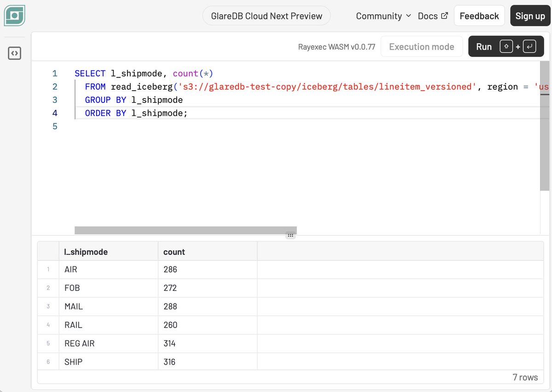Select the count value 272
This screenshot has width=552, height=392.
point(207,288)
